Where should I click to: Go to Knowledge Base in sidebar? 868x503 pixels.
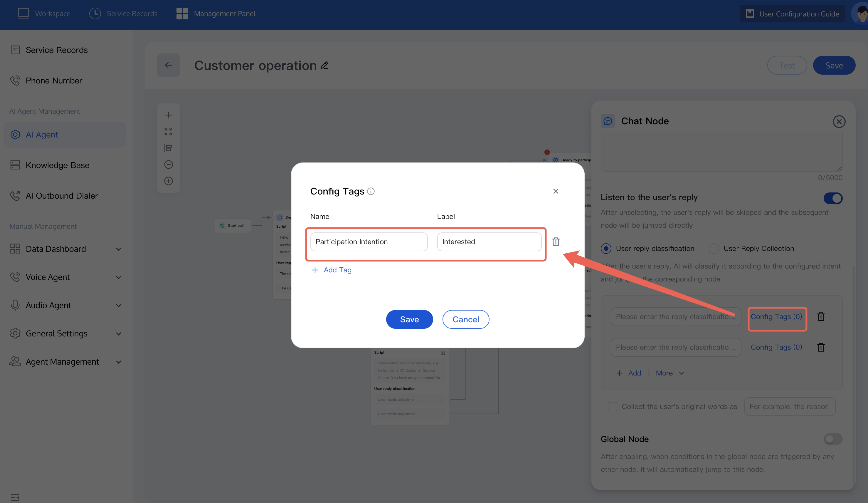(57, 165)
